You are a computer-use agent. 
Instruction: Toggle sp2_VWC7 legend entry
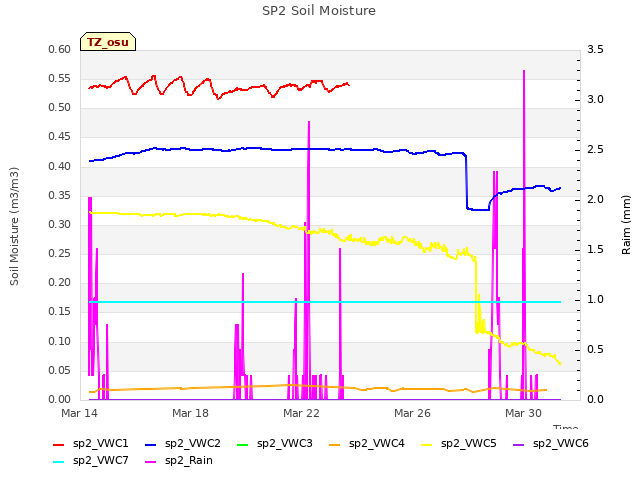pos(91,461)
